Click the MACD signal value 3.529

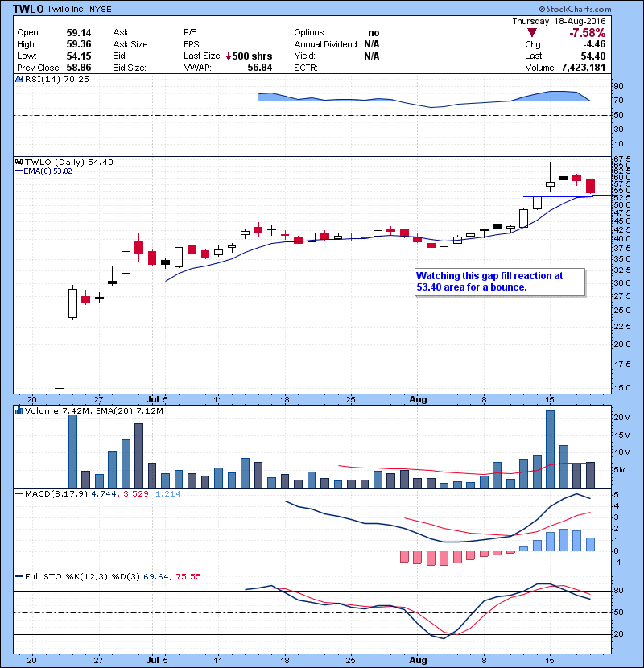[x=136, y=494]
